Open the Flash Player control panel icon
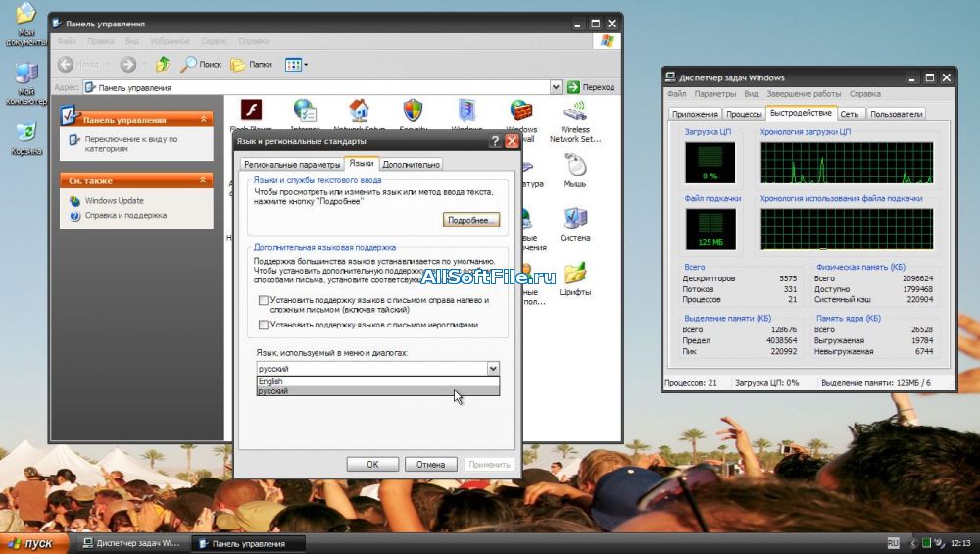Viewport: 980px width, 554px height. click(x=251, y=110)
